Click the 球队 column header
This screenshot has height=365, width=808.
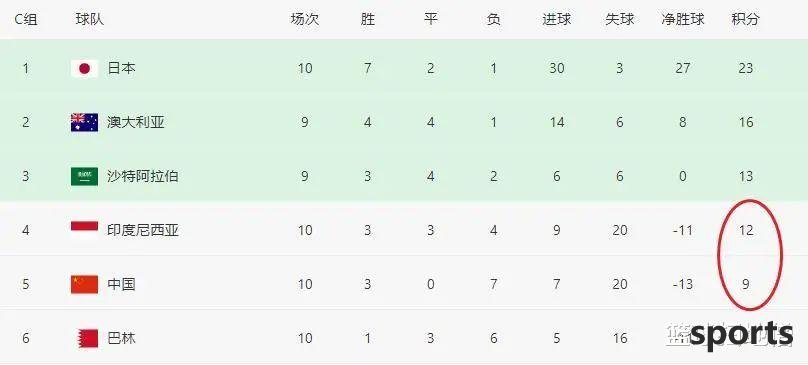point(90,20)
